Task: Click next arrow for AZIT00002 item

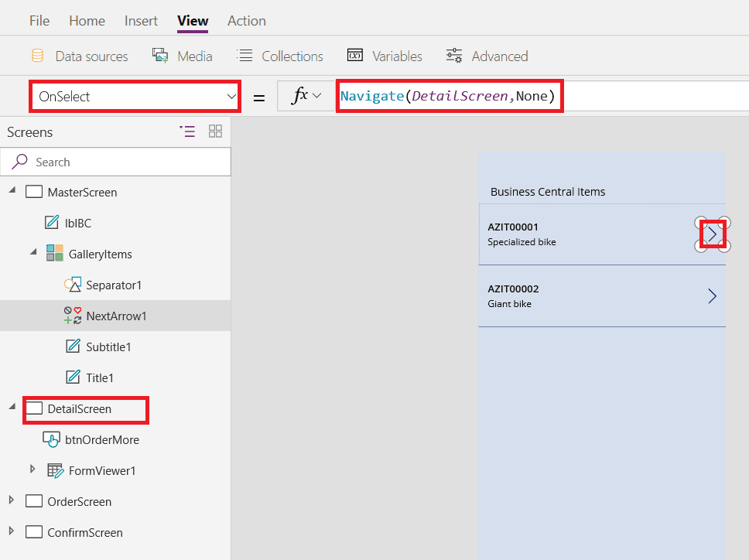Action: click(712, 296)
